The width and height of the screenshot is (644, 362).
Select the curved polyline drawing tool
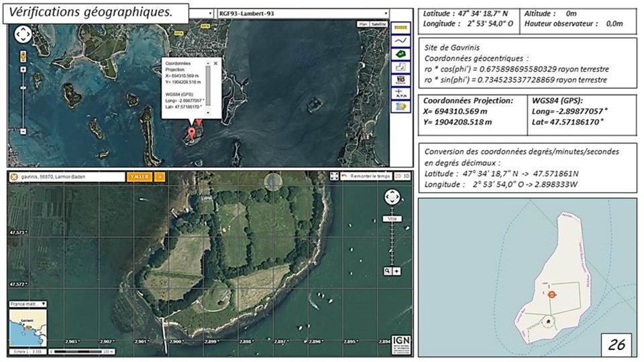[401, 41]
